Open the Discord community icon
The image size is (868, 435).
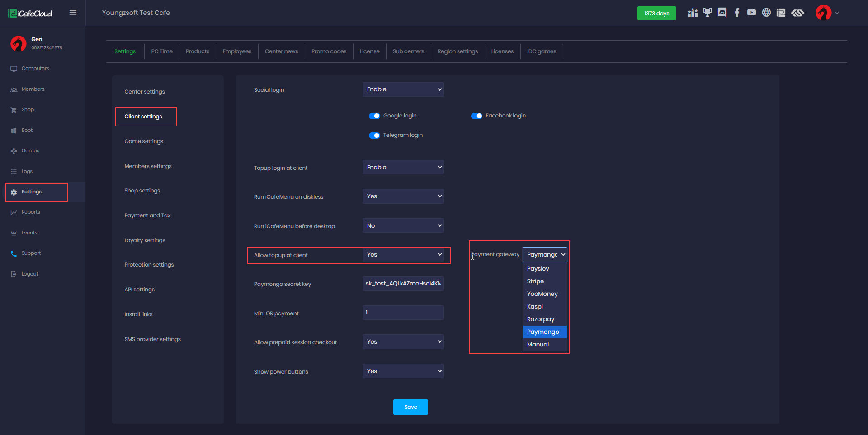click(x=722, y=13)
